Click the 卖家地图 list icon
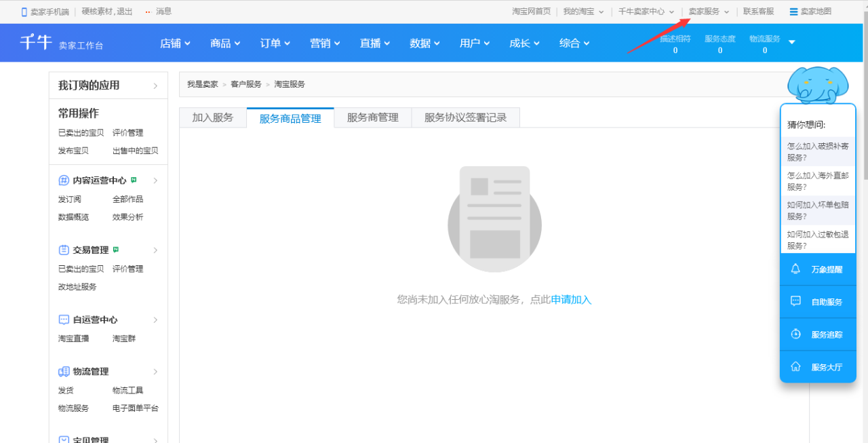 793,12
